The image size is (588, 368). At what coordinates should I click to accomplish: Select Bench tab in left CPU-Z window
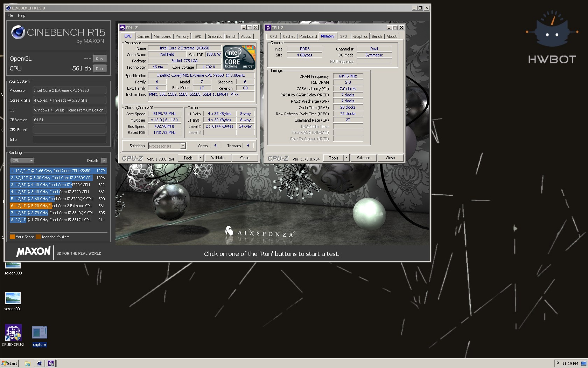tap(231, 36)
